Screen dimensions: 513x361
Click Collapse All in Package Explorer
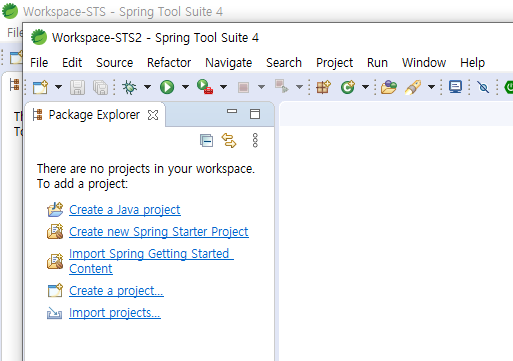point(206,140)
